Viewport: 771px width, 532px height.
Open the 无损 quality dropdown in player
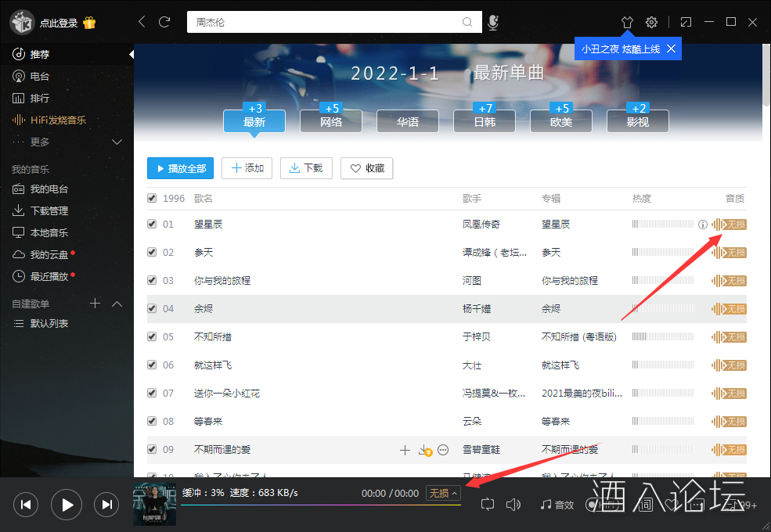click(443, 493)
